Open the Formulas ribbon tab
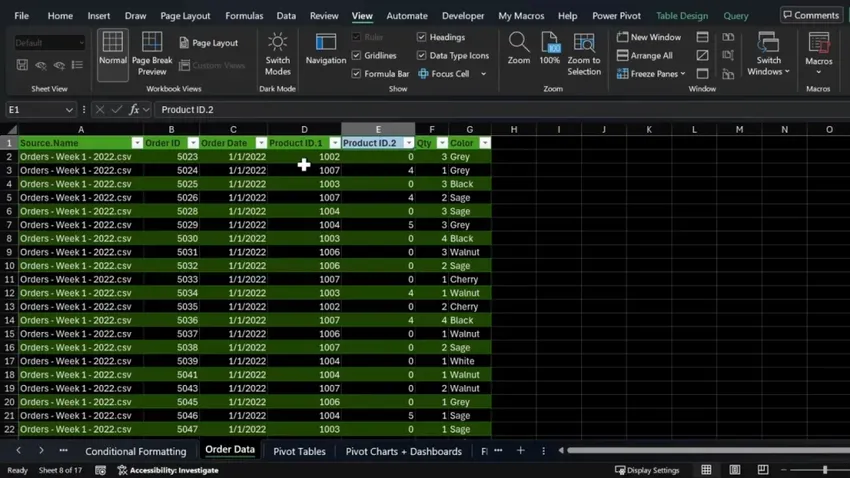The height and width of the screenshot is (478, 850). pos(244,16)
